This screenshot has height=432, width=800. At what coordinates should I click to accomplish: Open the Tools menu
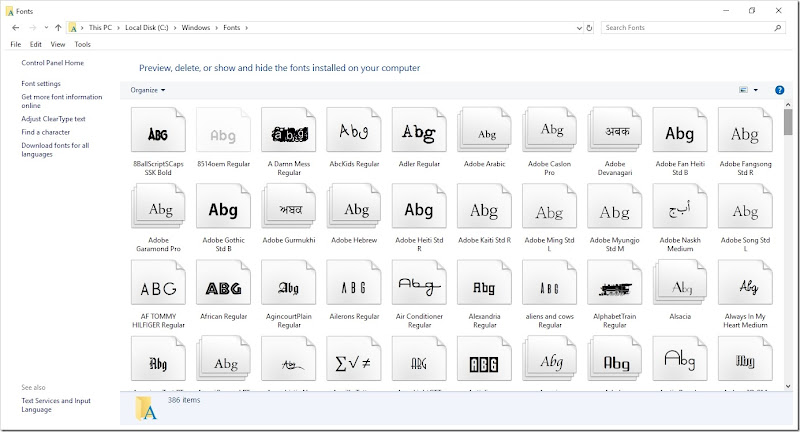tap(82, 44)
